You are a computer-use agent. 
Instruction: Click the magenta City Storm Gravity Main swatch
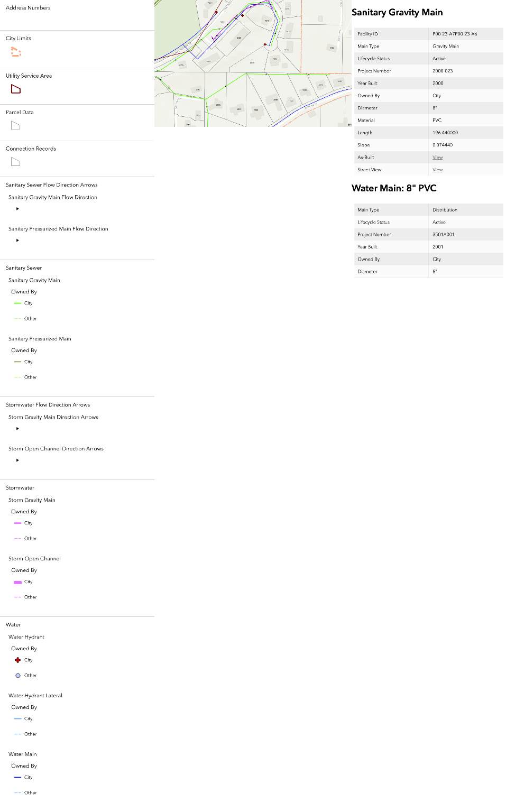pyautogui.click(x=18, y=523)
